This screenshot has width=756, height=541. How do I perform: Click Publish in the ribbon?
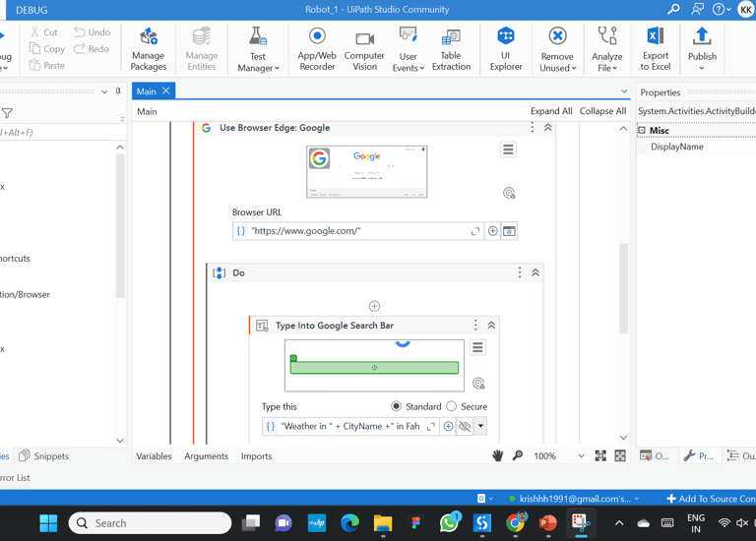click(x=702, y=49)
